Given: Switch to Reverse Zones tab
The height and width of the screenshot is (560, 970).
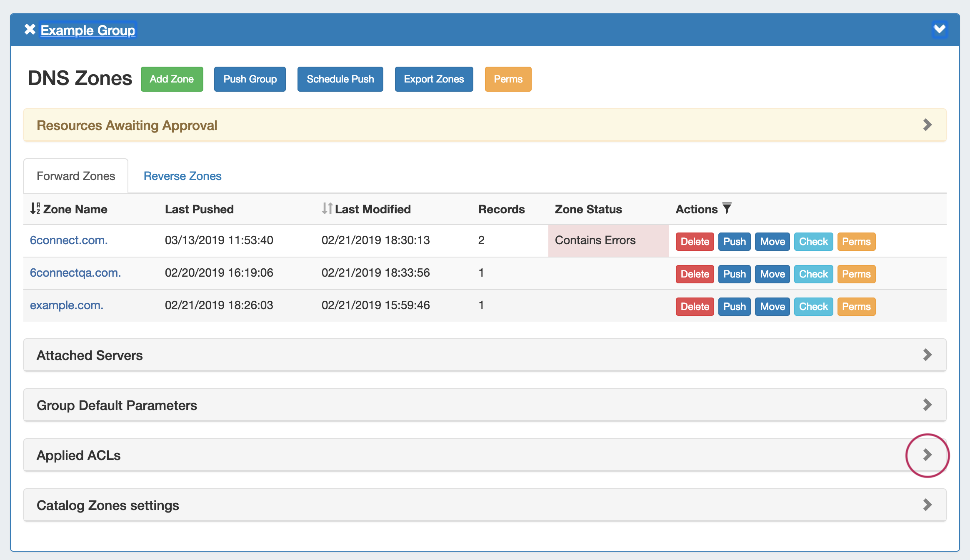Looking at the screenshot, I should pyautogui.click(x=182, y=176).
